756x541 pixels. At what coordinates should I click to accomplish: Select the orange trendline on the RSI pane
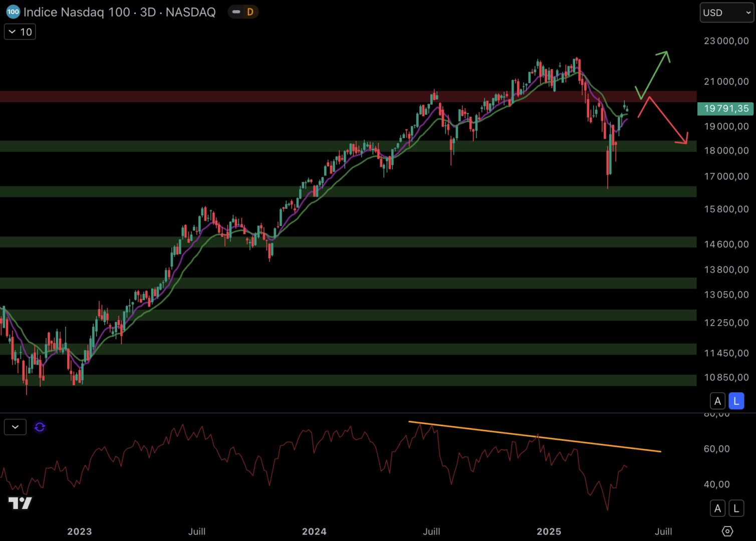click(535, 437)
